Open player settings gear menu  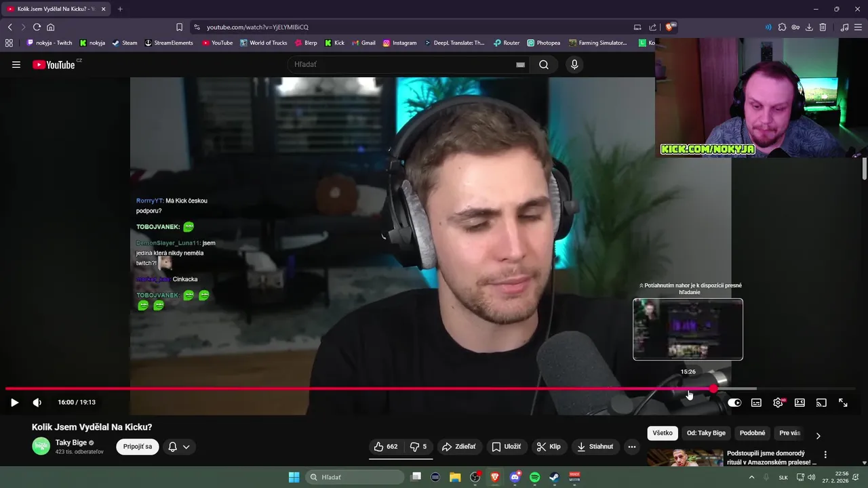tap(778, 403)
